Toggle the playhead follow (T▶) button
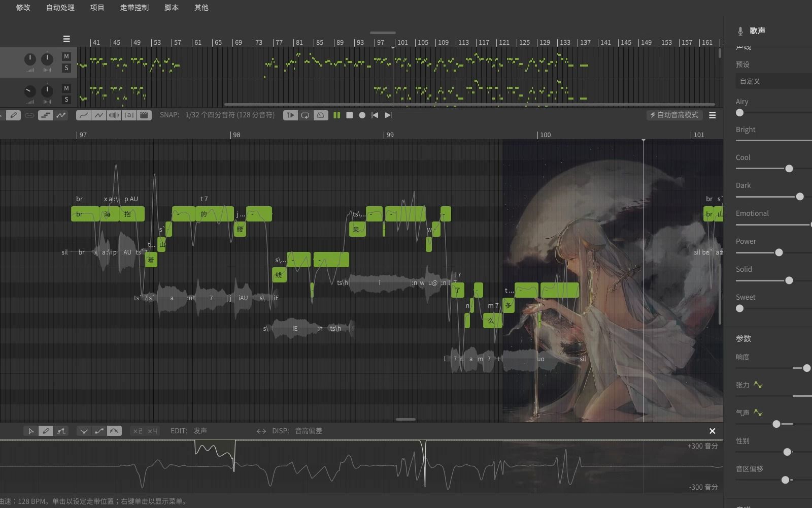 click(x=290, y=115)
